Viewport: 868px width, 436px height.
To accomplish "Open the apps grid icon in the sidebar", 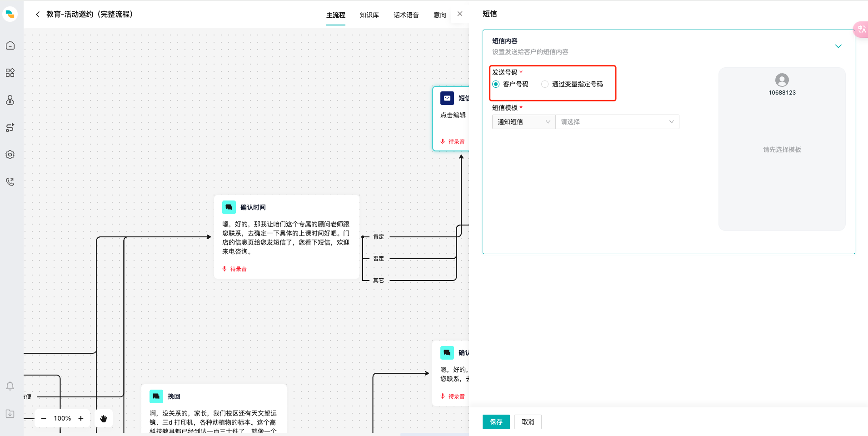I will click(x=10, y=73).
